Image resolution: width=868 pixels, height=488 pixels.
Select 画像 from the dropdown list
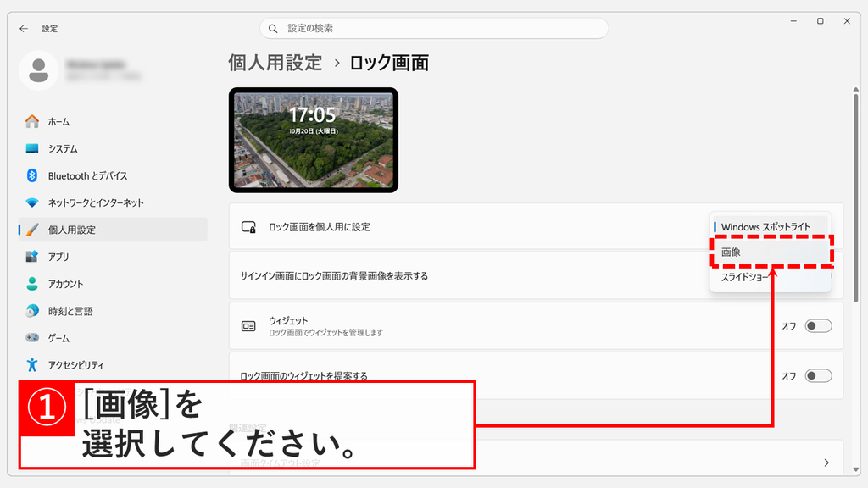[771, 252]
